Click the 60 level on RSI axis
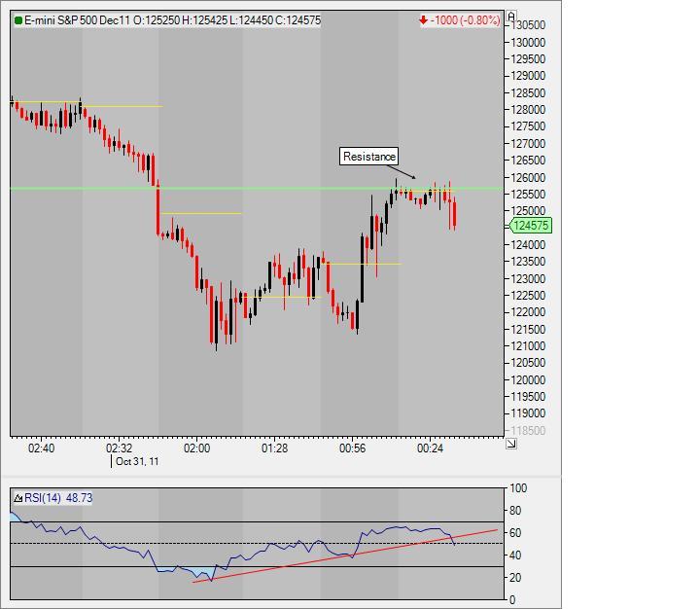 pos(515,533)
